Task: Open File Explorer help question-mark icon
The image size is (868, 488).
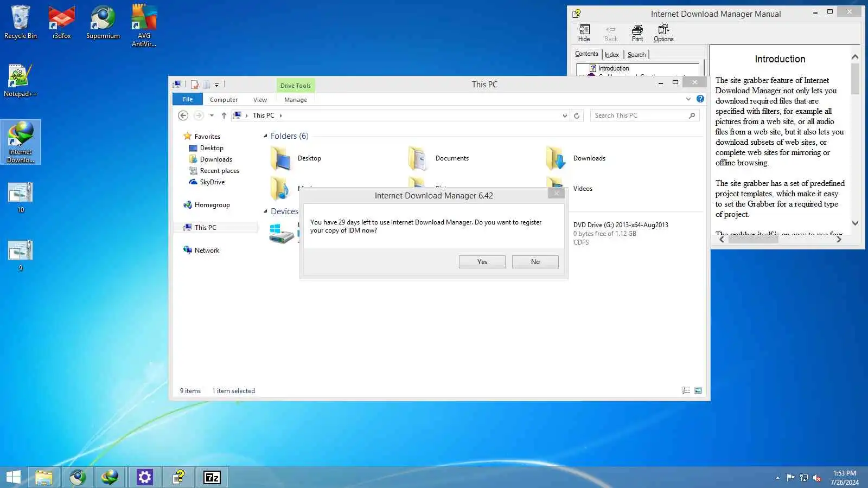Action: coord(700,99)
